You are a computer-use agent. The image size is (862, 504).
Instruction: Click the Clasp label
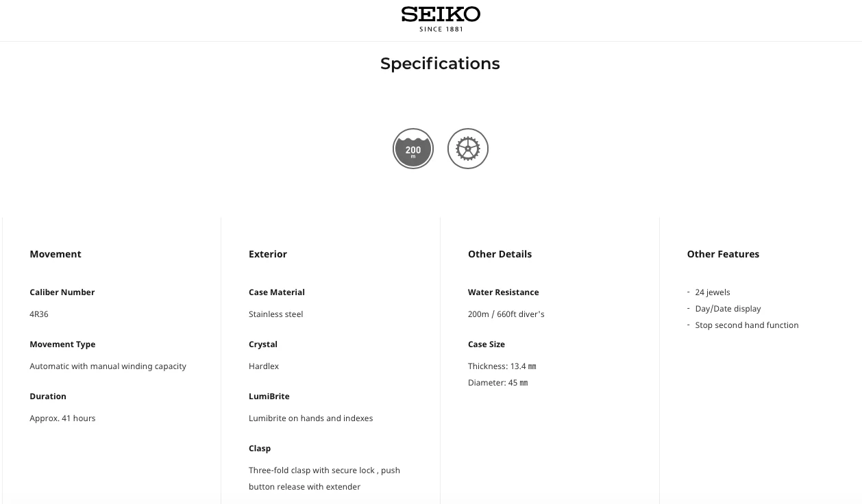point(260,449)
